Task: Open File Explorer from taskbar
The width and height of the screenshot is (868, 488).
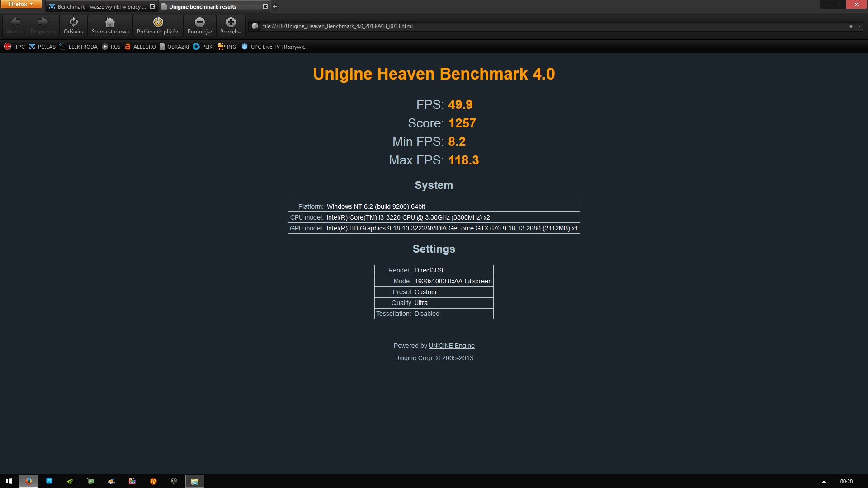Action: [x=195, y=481]
